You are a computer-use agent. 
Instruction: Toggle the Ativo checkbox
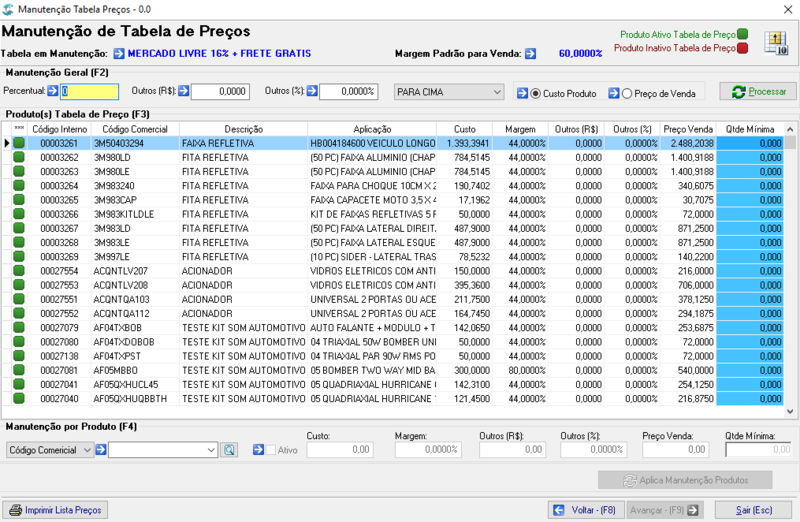[271, 450]
